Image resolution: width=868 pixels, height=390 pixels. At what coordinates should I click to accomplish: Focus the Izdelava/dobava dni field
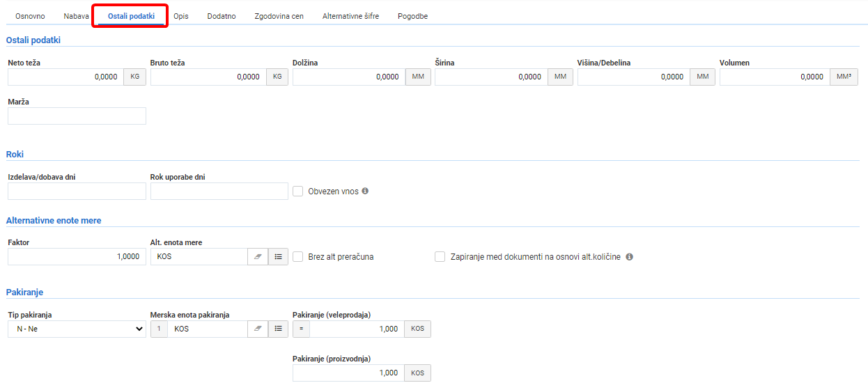(x=77, y=191)
